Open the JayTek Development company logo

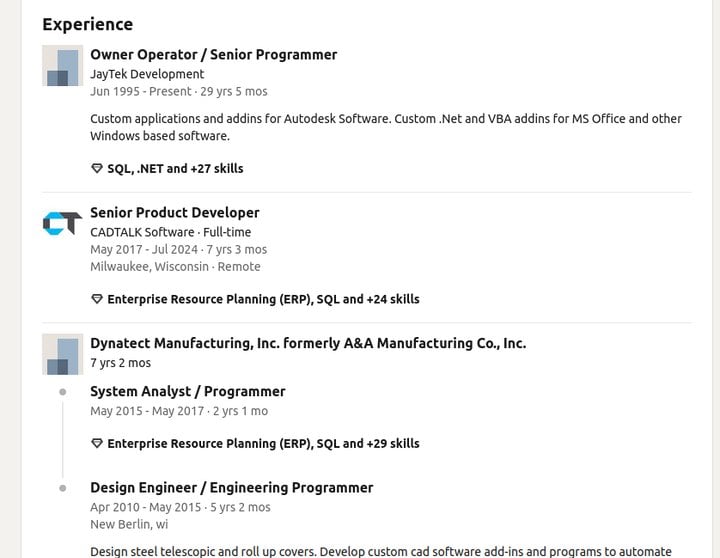(x=62, y=65)
